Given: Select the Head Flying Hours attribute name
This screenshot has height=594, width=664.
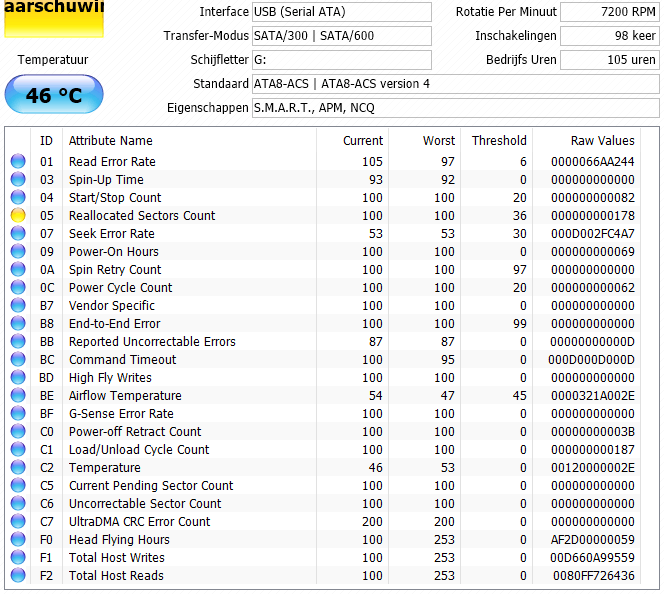Looking at the screenshot, I should pos(119,539).
